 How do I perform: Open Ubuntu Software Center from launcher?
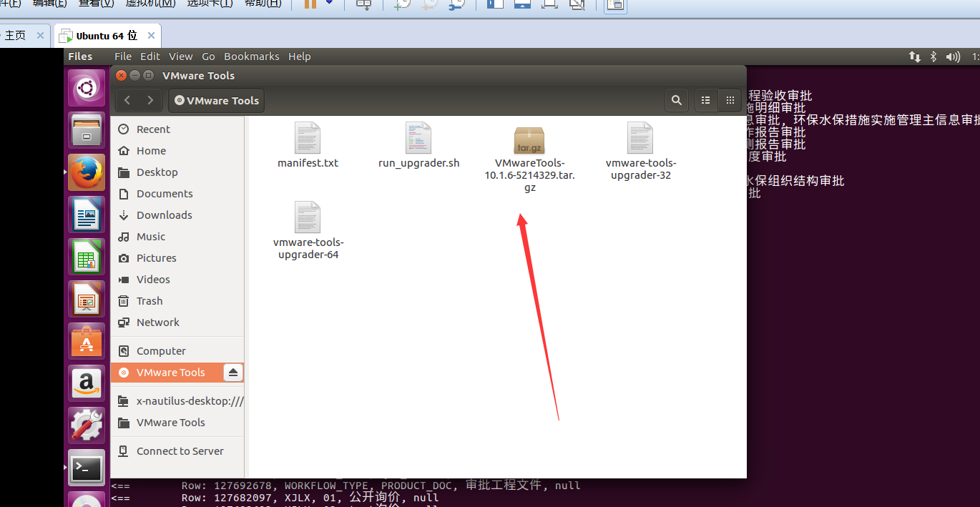[87, 341]
